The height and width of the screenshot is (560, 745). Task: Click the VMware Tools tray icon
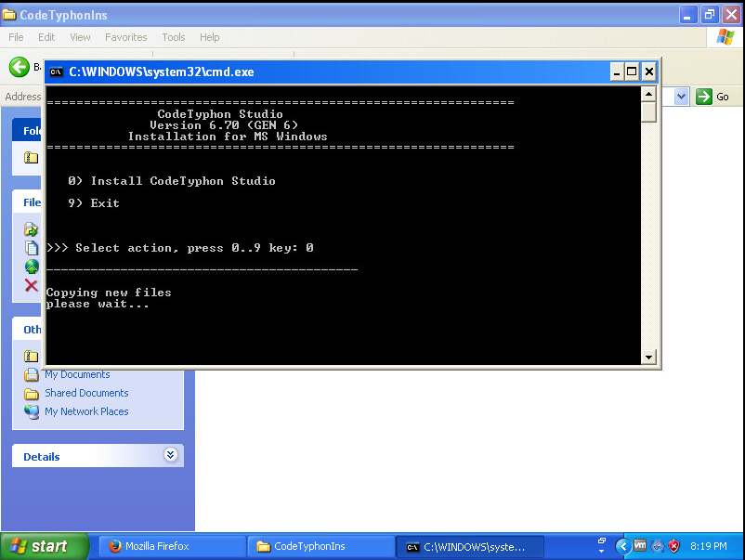pos(640,546)
